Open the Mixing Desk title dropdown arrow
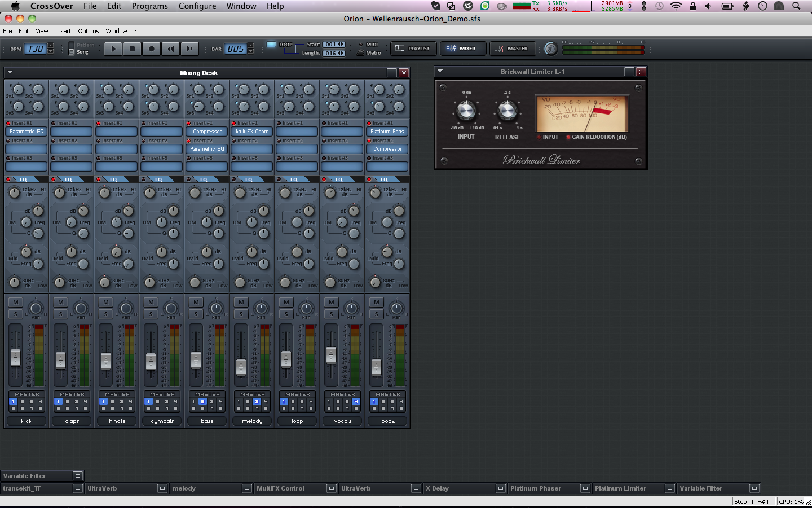The width and height of the screenshot is (812, 508). coord(10,72)
